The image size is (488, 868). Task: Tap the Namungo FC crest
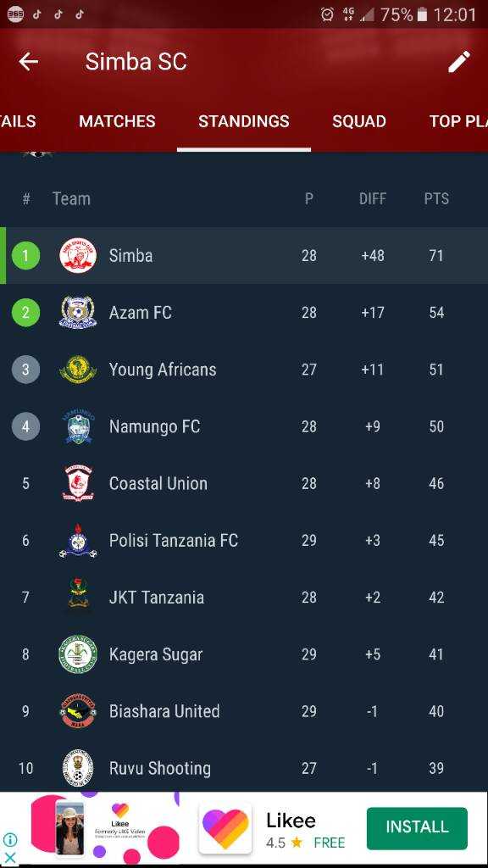78,427
